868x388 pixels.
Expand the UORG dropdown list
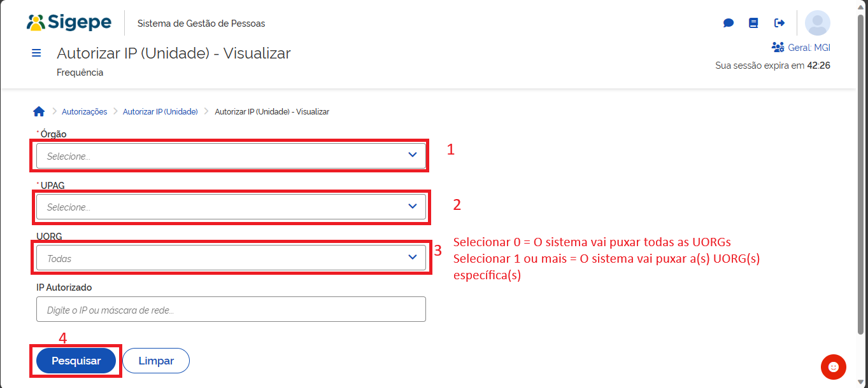pyautogui.click(x=231, y=258)
